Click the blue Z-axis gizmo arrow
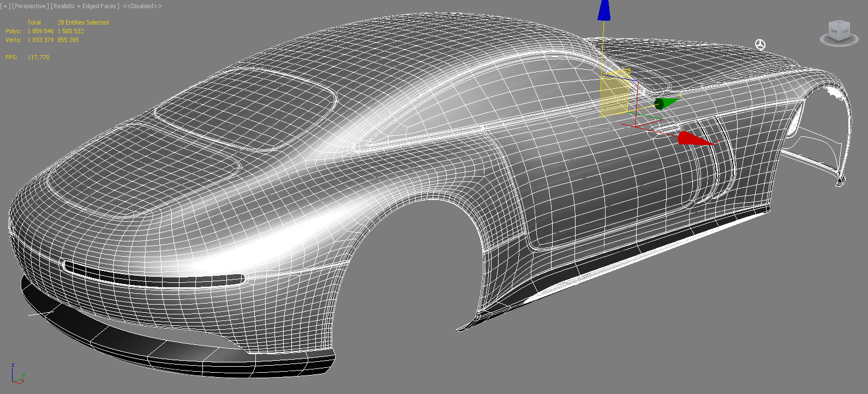The height and width of the screenshot is (394, 868). tap(603, 11)
